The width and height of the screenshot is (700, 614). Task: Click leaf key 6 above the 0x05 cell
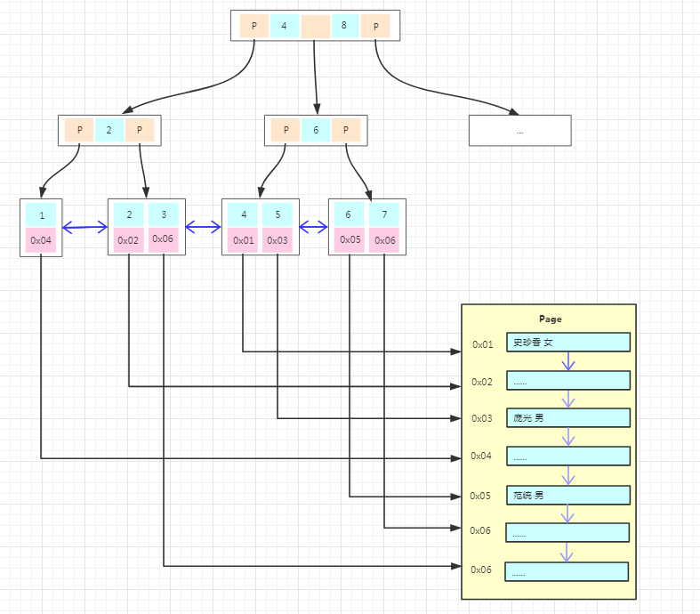pos(349,214)
